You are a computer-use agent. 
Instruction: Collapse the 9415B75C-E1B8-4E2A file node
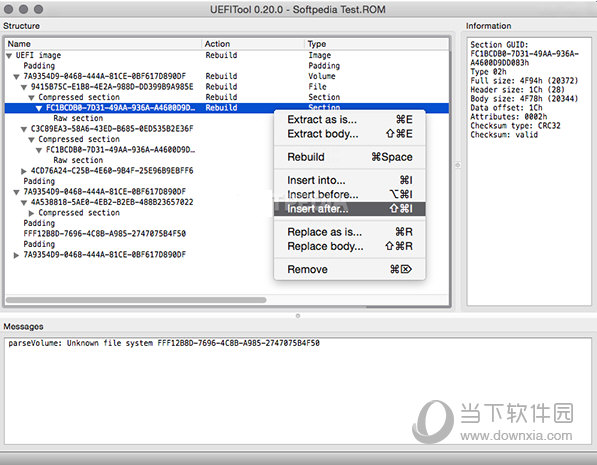click(24, 87)
